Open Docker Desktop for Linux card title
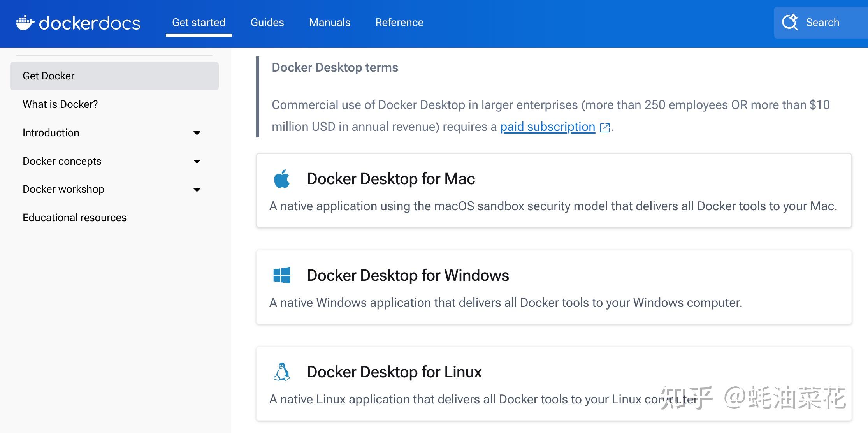 click(394, 372)
